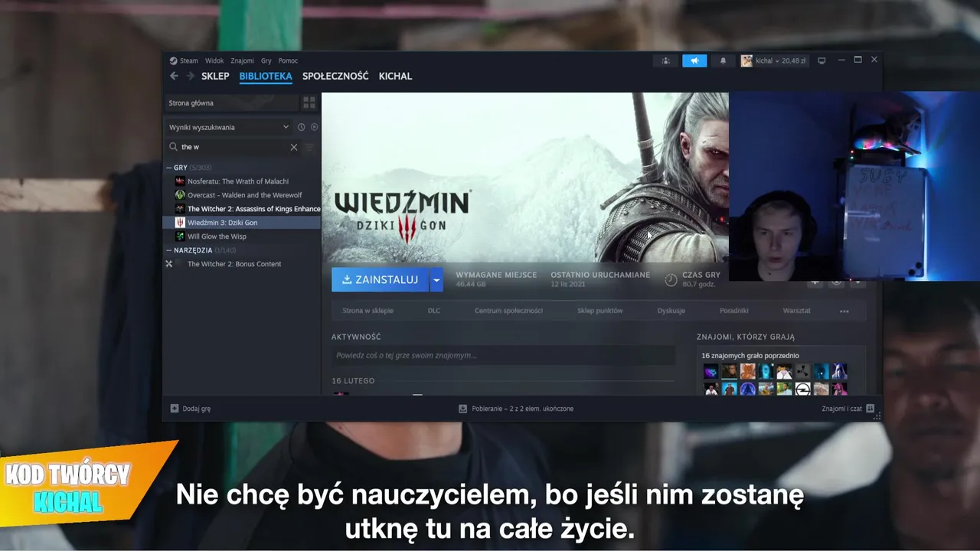Open the Pomoc menu
980x551 pixels.
[x=288, y=60]
